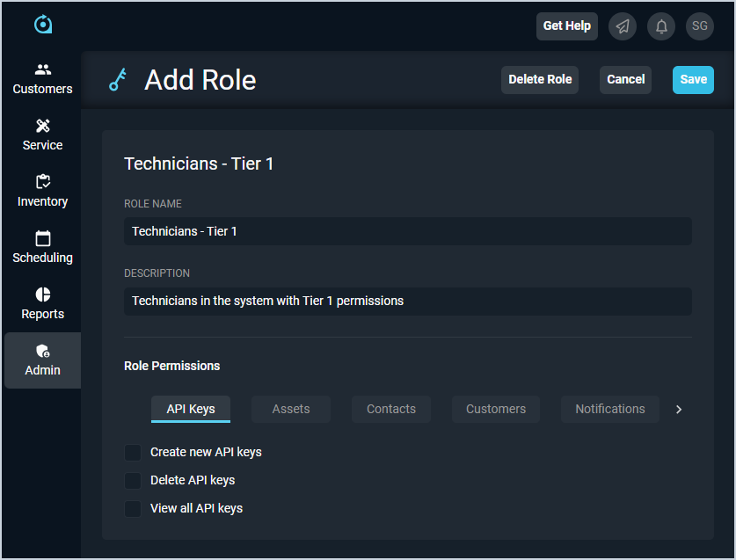Open Scheduling calendar in sidebar
Screen dimensions: 736x560
click(42, 247)
